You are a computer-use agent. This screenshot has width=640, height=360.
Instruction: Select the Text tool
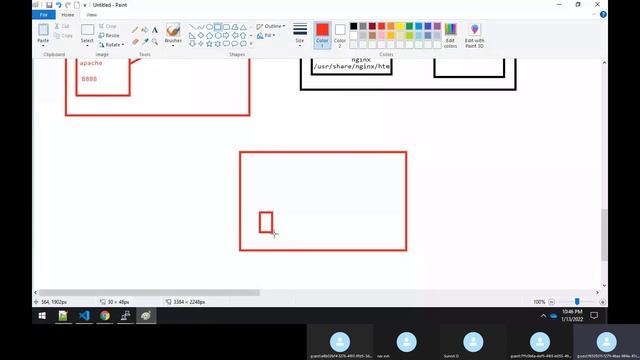155,30
